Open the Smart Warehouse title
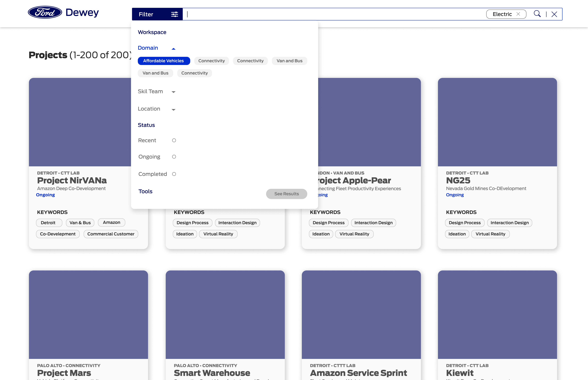This screenshot has width=588, height=380. point(212,373)
